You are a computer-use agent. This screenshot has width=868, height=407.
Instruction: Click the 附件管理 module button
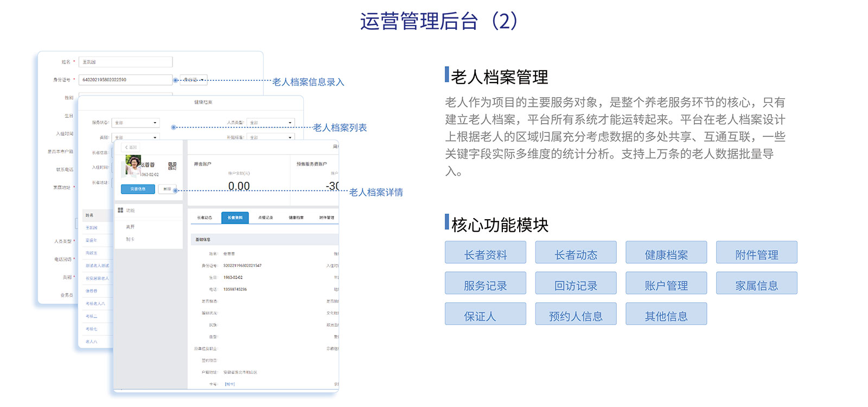pyautogui.click(x=757, y=252)
